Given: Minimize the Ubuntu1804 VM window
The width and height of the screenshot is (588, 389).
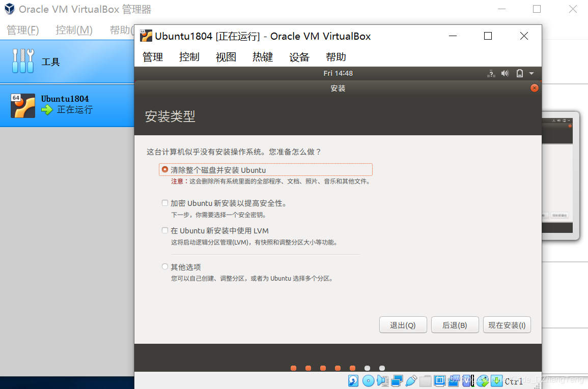Looking at the screenshot, I should [453, 36].
